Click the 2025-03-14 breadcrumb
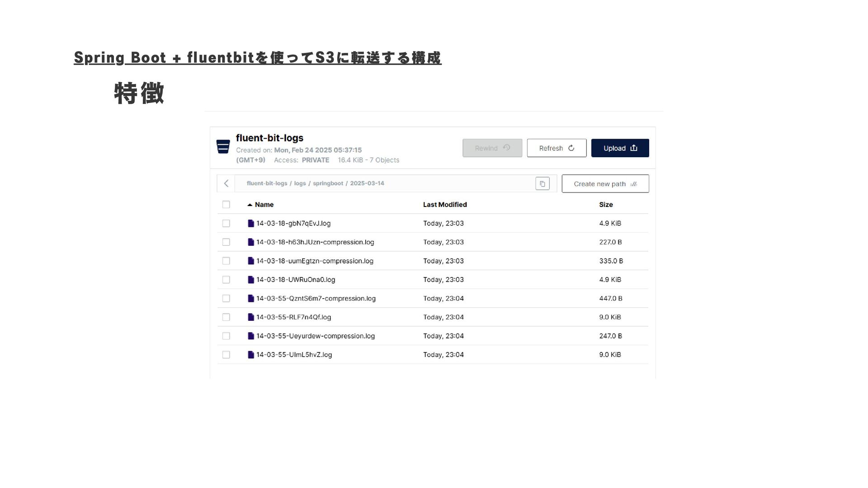The height and width of the screenshot is (488, 868). [x=367, y=183]
